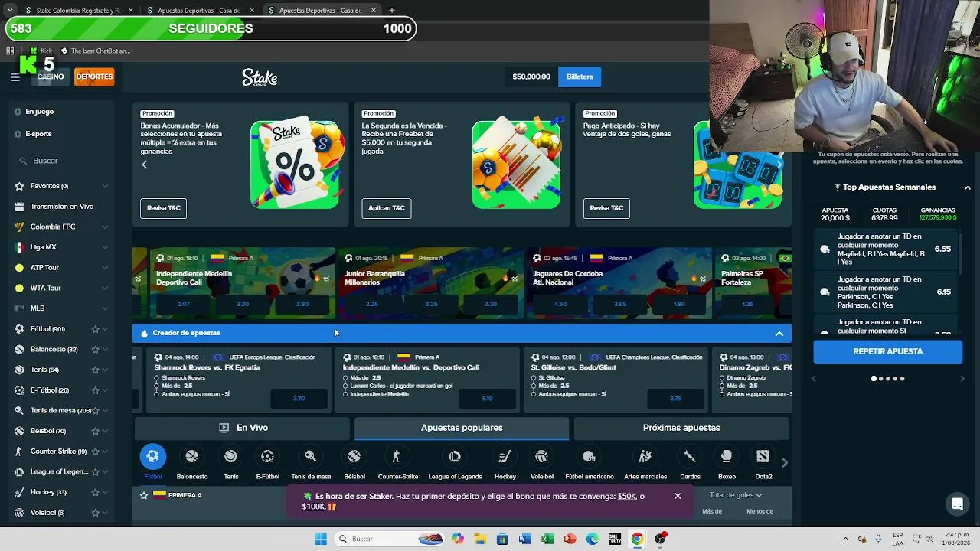Expand Colombia FPC in the sidebar
The image size is (980, 551).
105,227
